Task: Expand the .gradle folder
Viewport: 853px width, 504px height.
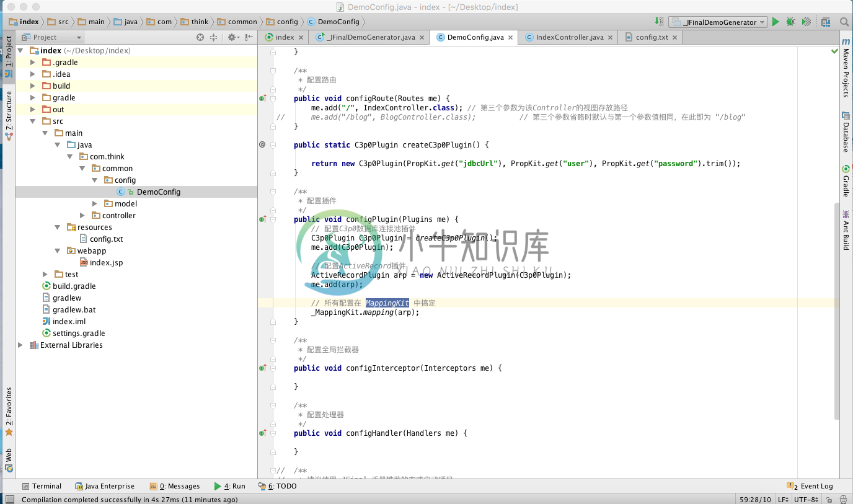Action: pos(33,62)
